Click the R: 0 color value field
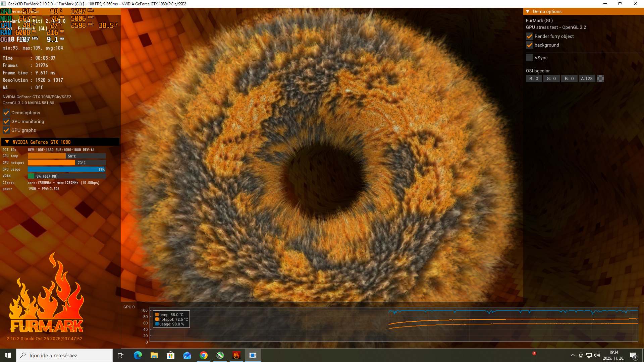 point(534,78)
